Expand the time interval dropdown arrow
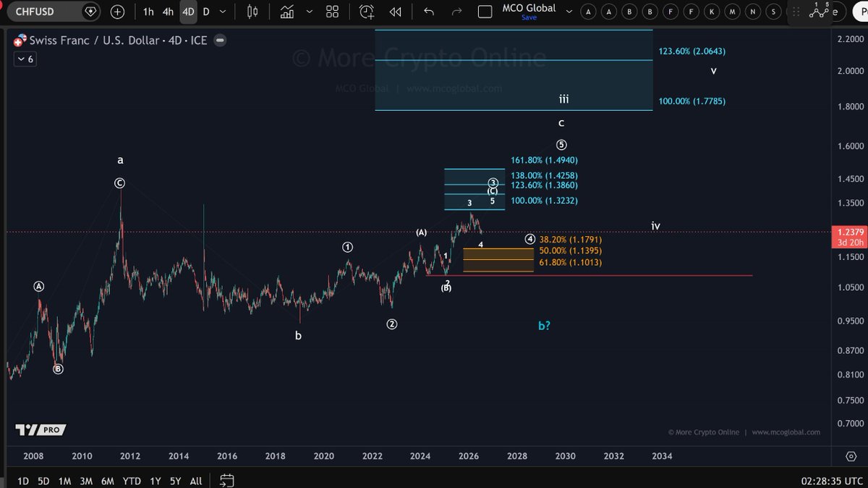Image resolution: width=868 pixels, height=488 pixels. coord(224,12)
